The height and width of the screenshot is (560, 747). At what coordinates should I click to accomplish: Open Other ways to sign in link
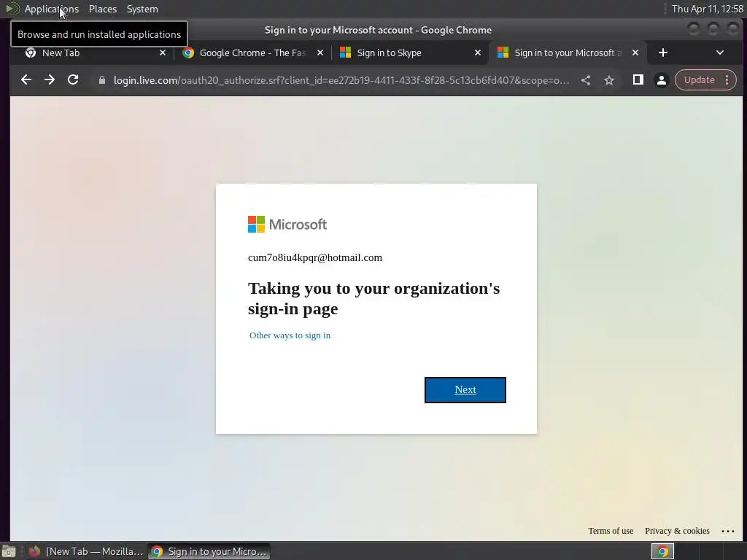pos(290,335)
